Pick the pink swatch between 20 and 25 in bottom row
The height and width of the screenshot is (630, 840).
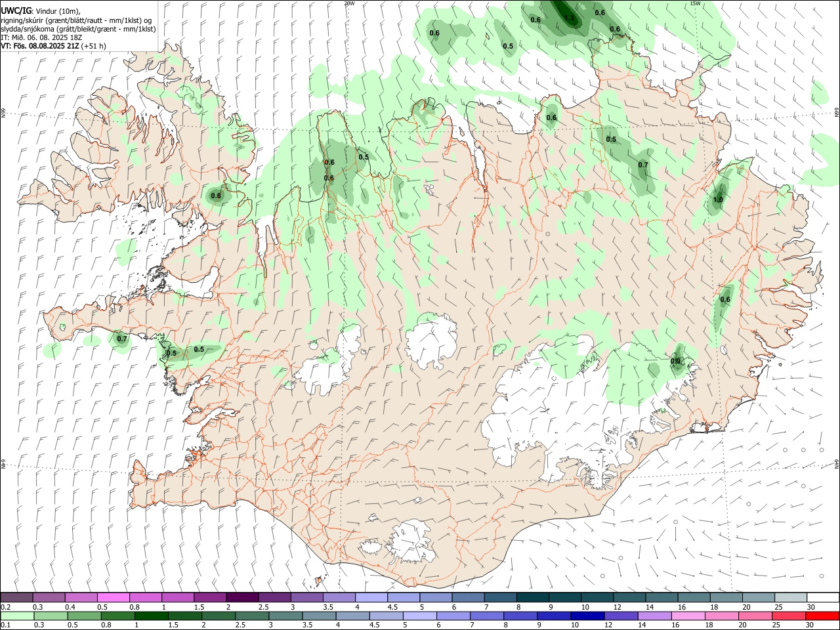(x=755, y=616)
